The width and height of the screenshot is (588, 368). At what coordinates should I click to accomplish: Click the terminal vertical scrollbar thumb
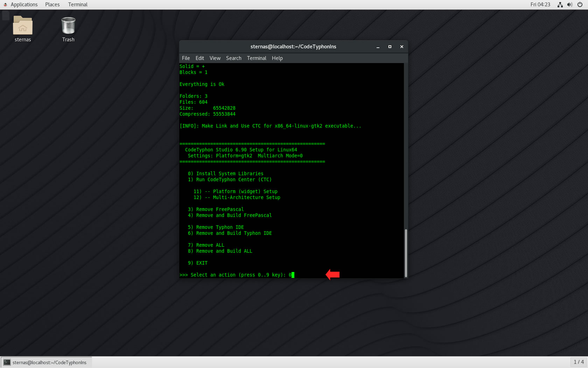point(406,253)
